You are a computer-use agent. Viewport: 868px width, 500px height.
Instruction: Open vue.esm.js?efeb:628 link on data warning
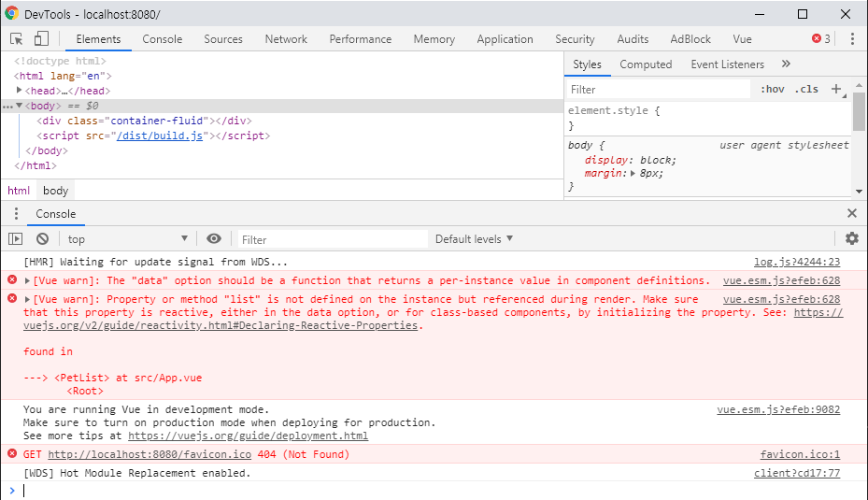[x=781, y=280]
